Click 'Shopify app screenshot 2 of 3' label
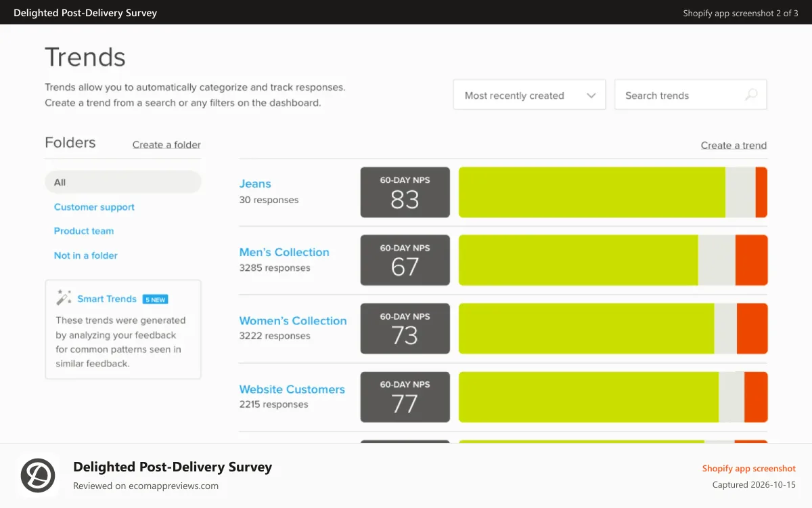The height and width of the screenshot is (508, 812). click(740, 13)
